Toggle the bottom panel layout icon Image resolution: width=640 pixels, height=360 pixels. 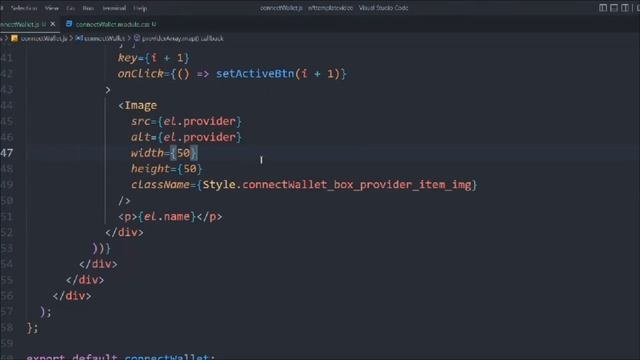pos(614,8)
